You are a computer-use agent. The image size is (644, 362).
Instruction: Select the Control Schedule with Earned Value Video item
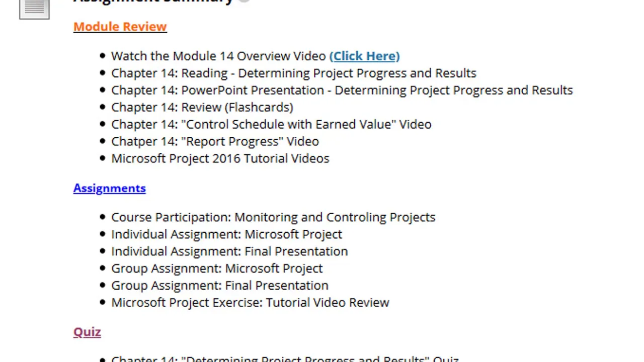pyautogui.click(x=271, y=124)
